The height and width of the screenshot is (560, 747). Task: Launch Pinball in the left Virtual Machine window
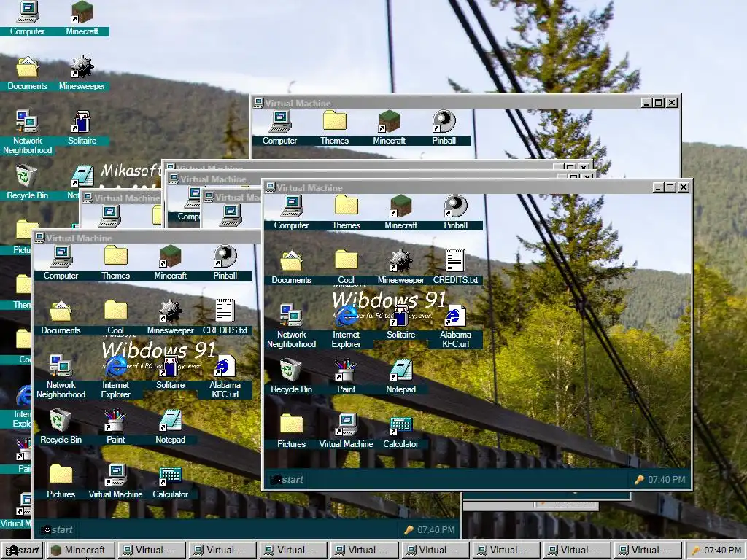pyautogui.click(x=225, y=262)
